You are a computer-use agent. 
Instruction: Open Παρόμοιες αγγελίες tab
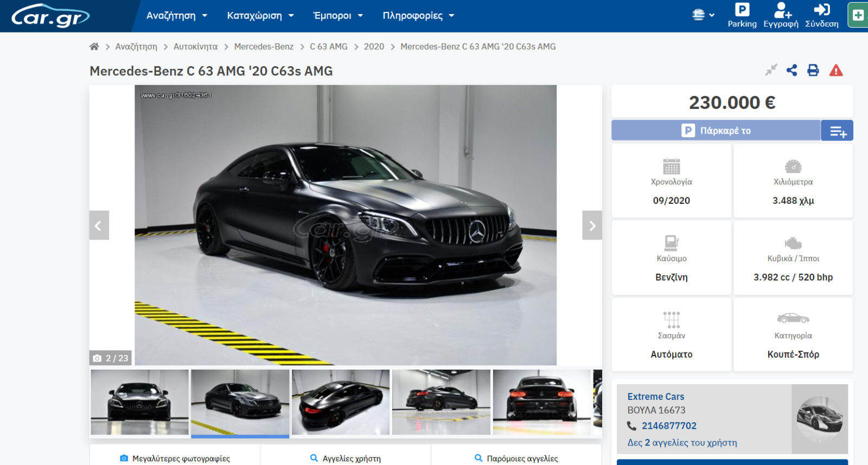click(x=516, y=458)
